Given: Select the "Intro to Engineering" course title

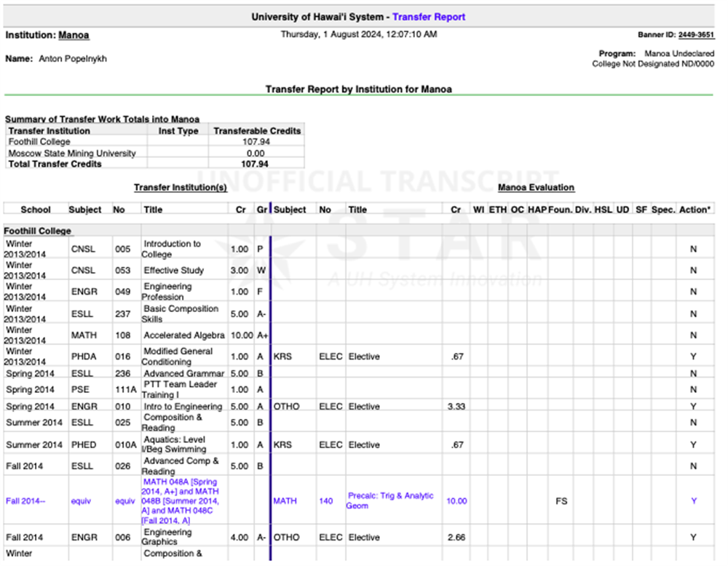Looking at the screenshot, I should [183, 407].
